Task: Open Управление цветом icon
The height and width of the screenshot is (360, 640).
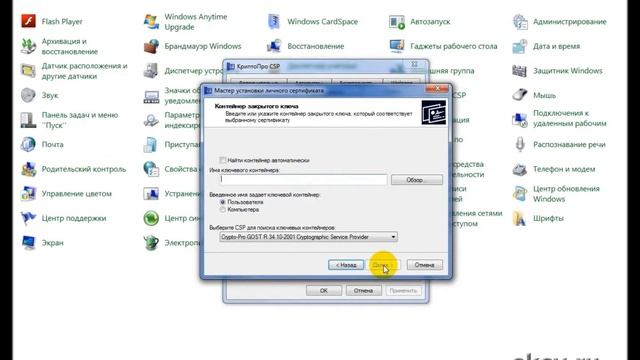Action: point(29,193)
